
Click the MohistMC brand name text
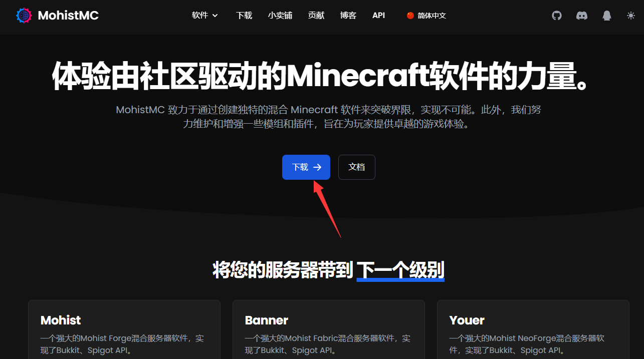68,16
